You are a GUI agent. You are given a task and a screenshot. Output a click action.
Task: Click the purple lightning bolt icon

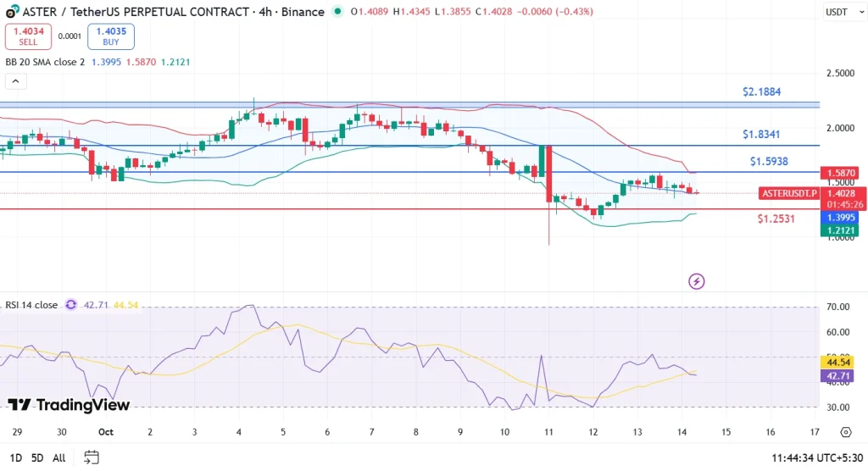click(x=697, y=280)
